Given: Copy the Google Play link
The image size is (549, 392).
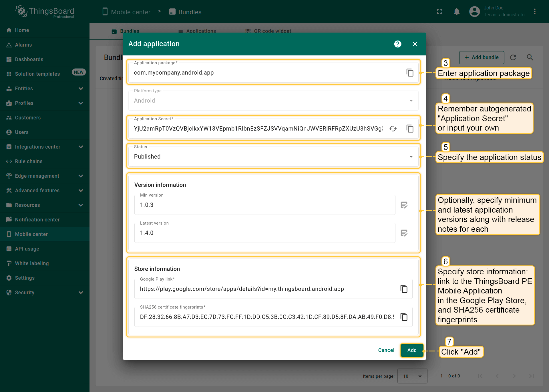Looking at the screenshot, I should point(404,289).
